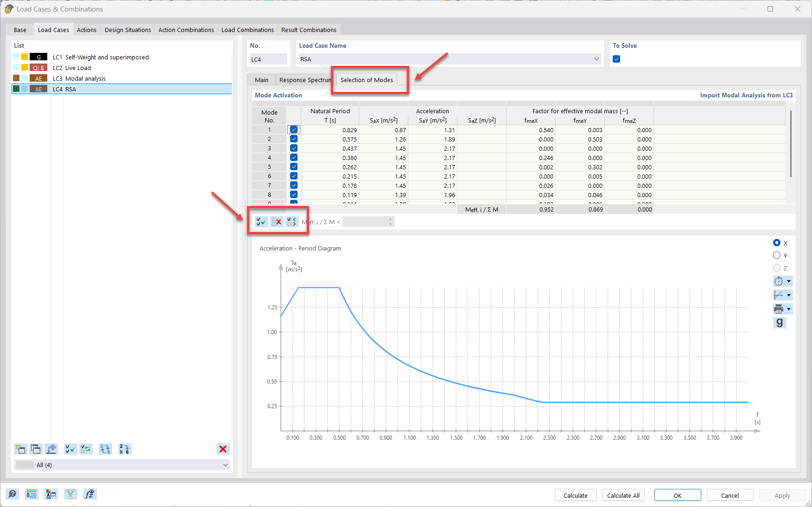Click the OK button
Image resolution: width=812 pixels, height=507 pixels.
677,495
